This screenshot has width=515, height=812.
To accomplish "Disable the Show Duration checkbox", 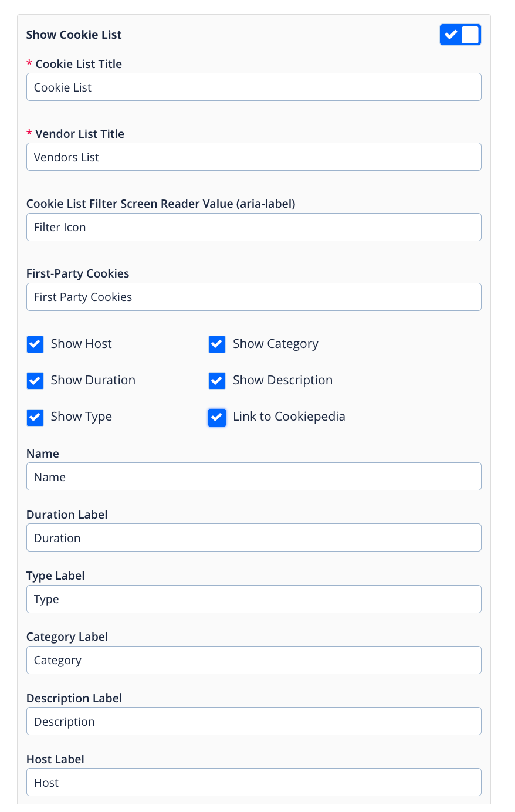I will 35,381.
